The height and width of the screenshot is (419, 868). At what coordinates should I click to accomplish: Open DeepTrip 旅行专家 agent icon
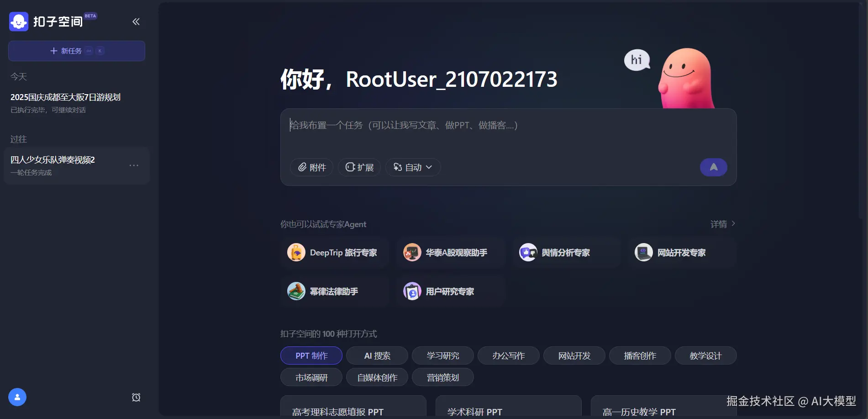pyautogui.click(x=296, y=252)
